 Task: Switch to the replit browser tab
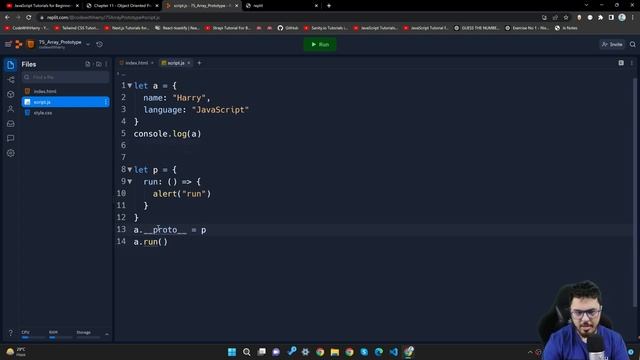282,6
